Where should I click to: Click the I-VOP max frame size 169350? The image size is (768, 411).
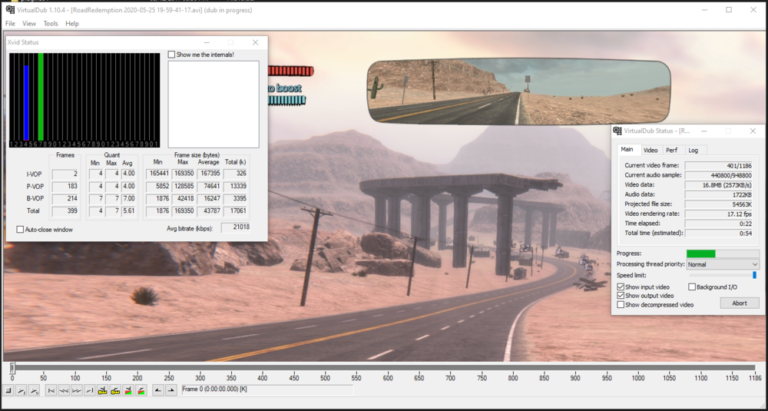click(x=183, y=173)
